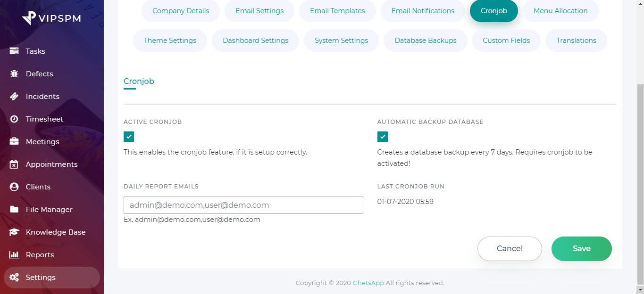Click the Save button

point(581,248)
